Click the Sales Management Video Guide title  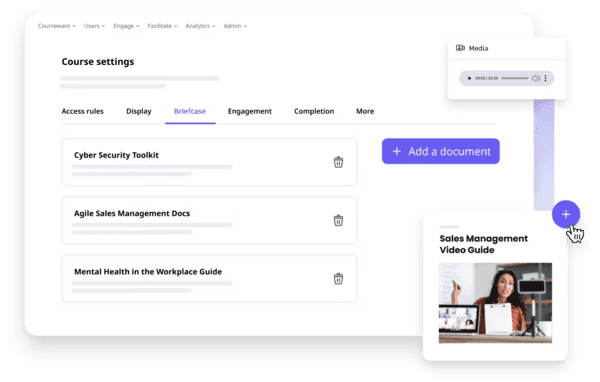tap(483, 244)
